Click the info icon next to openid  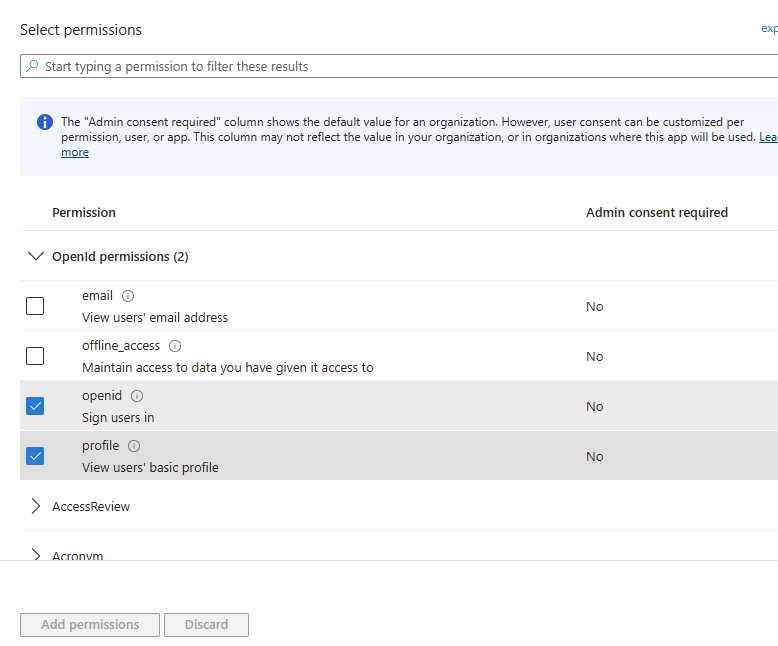click(x=137, y=396)
